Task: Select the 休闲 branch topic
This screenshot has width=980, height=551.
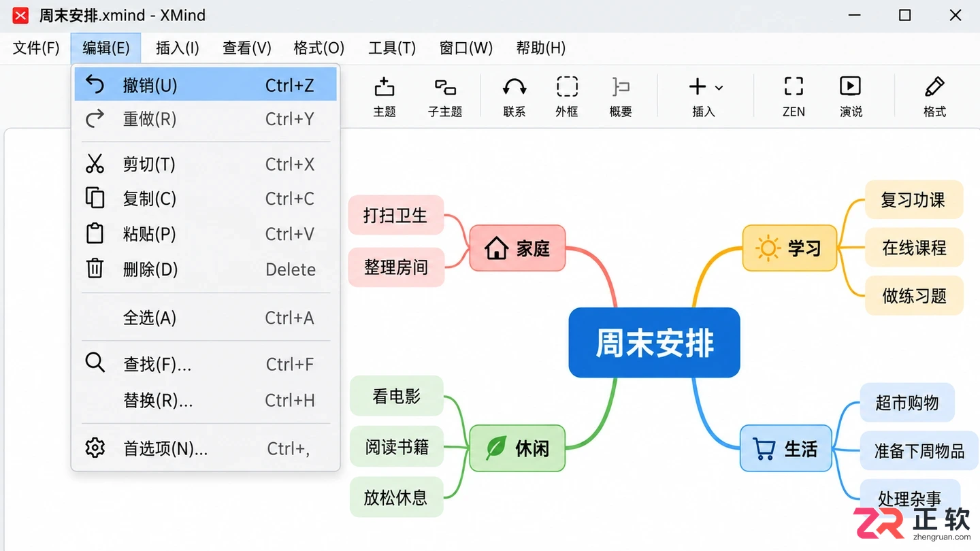Action: point(517,448)
